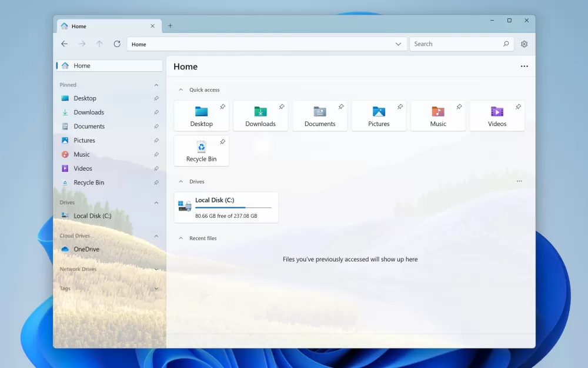Open OneDrive in the sidebar
This screenshot has width=588, height=368.
(109, 249)
